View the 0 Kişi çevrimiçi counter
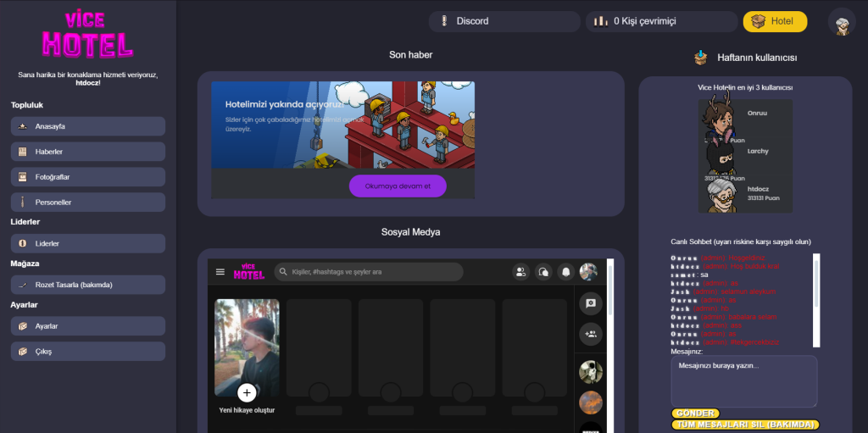 click(x=662, y=21)
